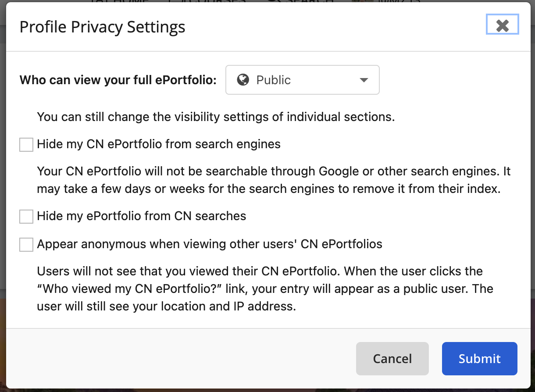Click the 'Profile Privacy Settings' dialog title

click(x=102, y=27)
